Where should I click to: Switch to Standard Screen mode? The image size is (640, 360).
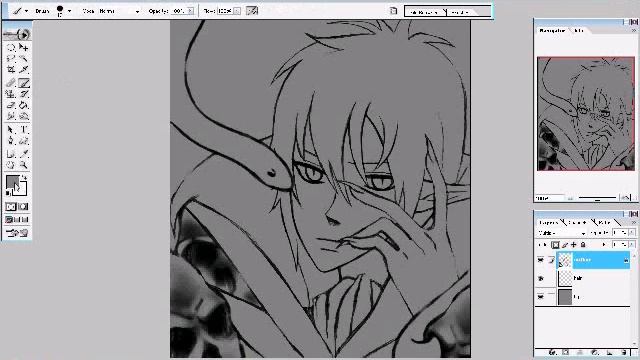pos(9,220)
